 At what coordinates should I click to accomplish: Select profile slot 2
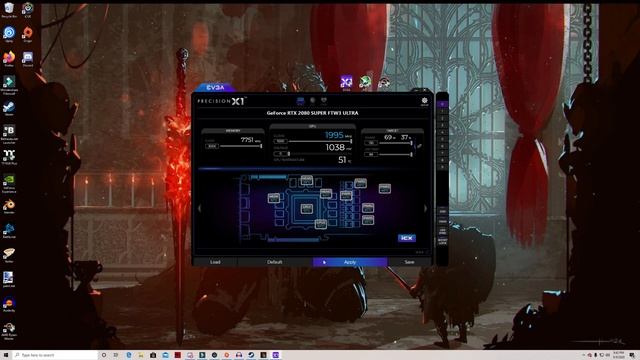[x=442, y=118]
